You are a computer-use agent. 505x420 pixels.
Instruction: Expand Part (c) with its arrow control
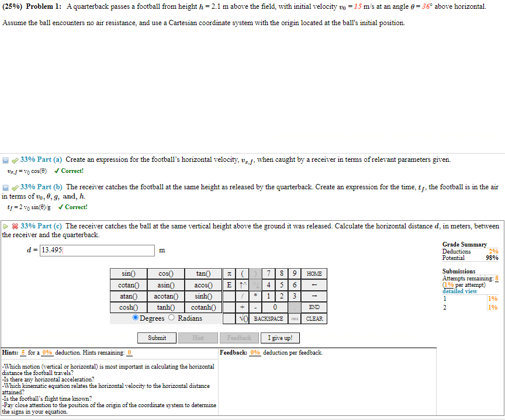[x=5, y=225]
